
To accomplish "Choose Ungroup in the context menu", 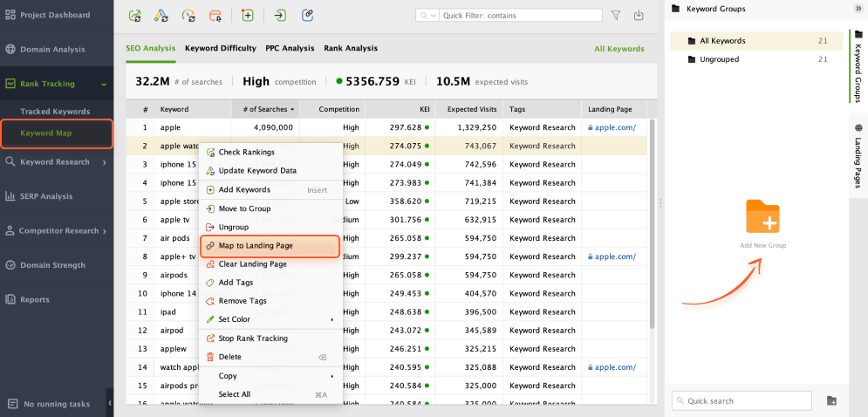I will point(270,227).
